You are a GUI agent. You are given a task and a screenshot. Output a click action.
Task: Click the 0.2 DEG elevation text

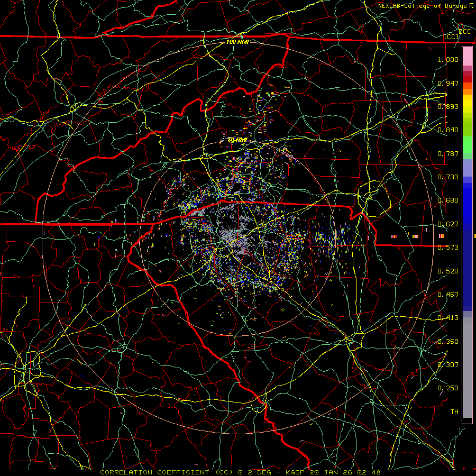point(255,472)
